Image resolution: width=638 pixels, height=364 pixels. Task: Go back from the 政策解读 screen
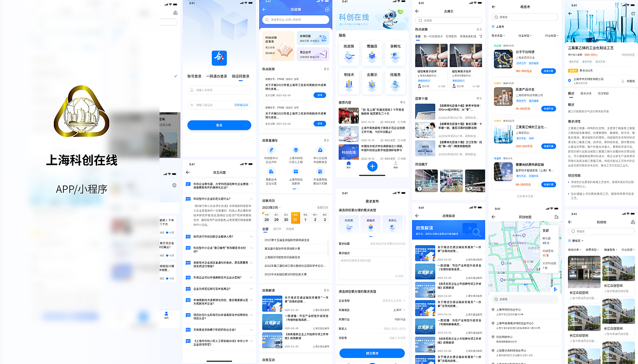point(417,216)
